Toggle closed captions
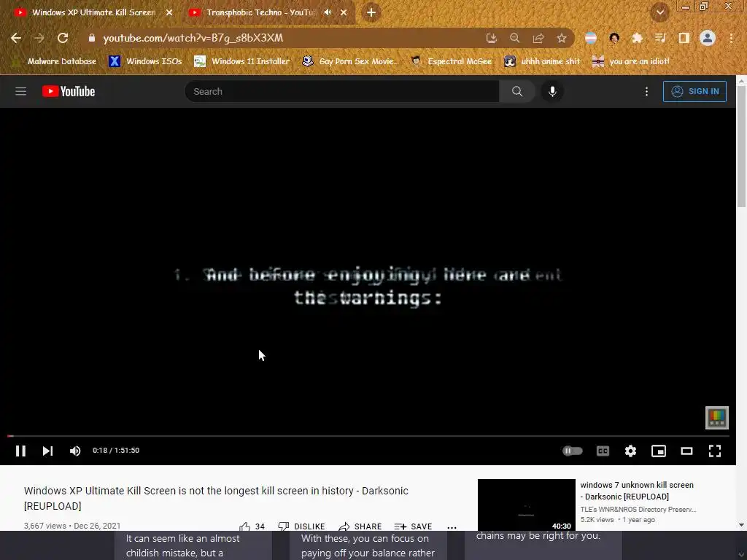Viewport: 747px width, 560px height. coord(603,451)
